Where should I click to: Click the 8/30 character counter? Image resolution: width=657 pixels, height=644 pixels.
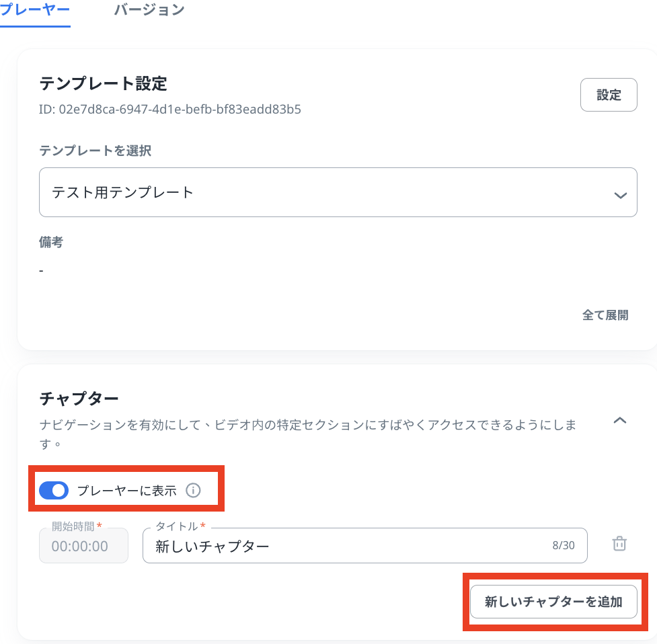(563, 545)
